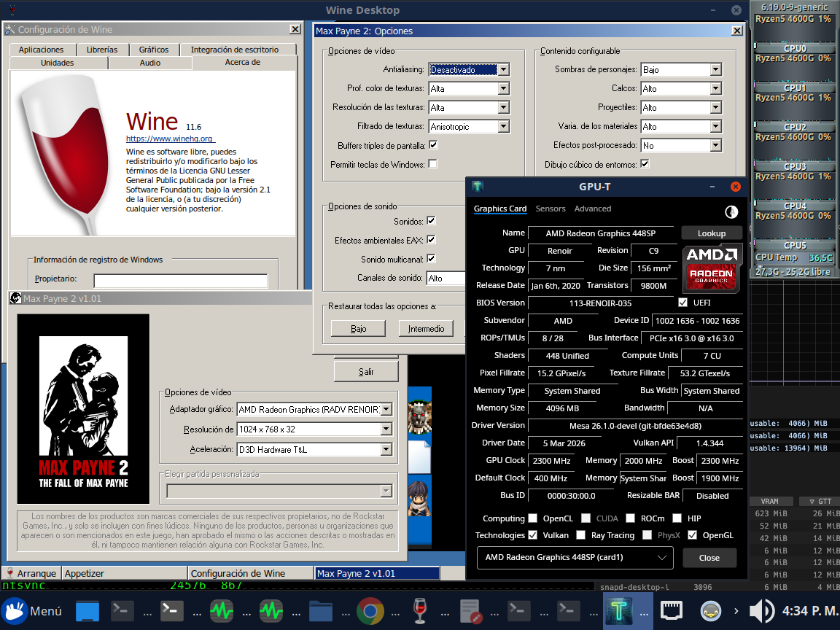840x630 pixels.
Task: Click the GTT column header
Action: tap(820, 502)
